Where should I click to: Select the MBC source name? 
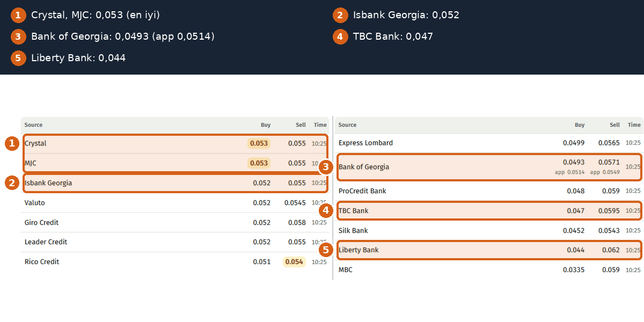pyautogui.click(x=346, y=270)
